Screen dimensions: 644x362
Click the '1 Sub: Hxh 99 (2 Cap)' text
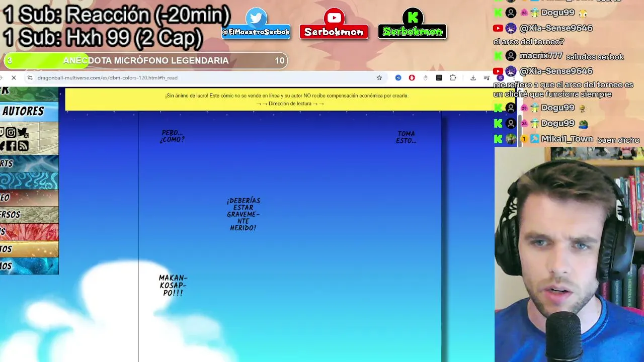pos(103,38)
